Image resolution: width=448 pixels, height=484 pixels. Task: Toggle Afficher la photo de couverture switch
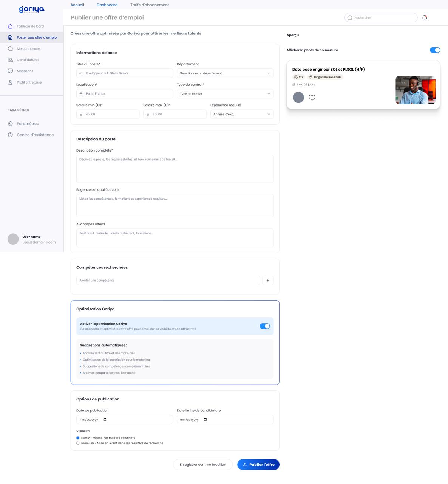coord(435,50)
